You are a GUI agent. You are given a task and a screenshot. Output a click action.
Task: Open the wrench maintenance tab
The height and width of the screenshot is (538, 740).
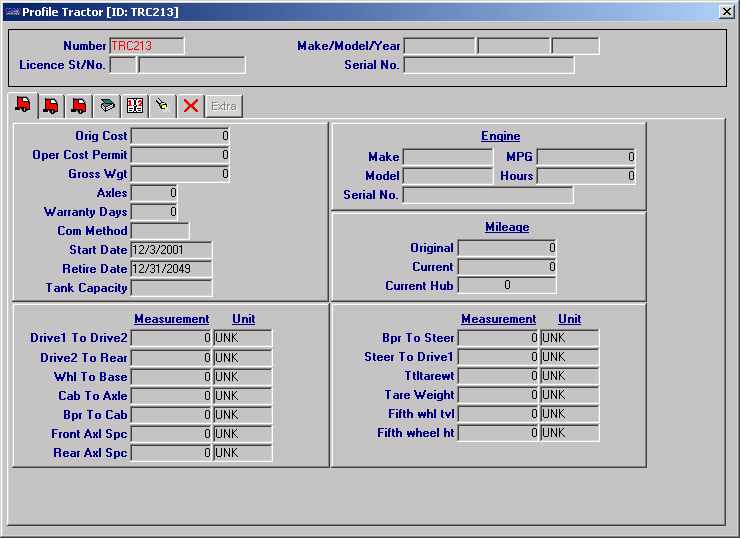click(x=162, y=106)
